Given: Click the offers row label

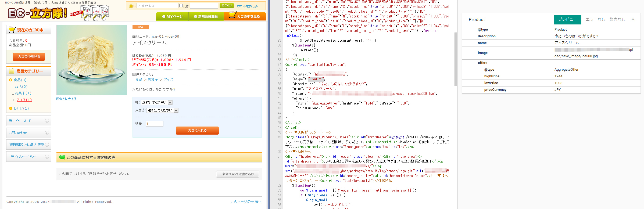Looking at the screenshot, I should [482, 63].
